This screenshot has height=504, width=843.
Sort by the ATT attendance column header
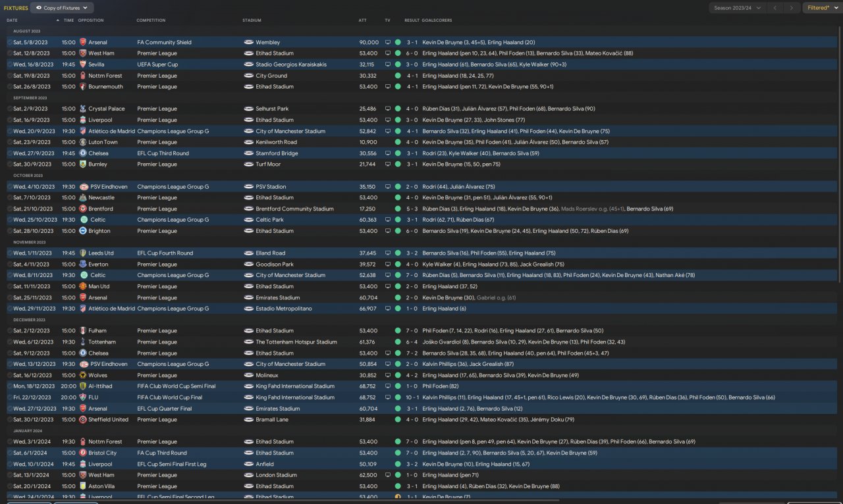tap(363, 20)
